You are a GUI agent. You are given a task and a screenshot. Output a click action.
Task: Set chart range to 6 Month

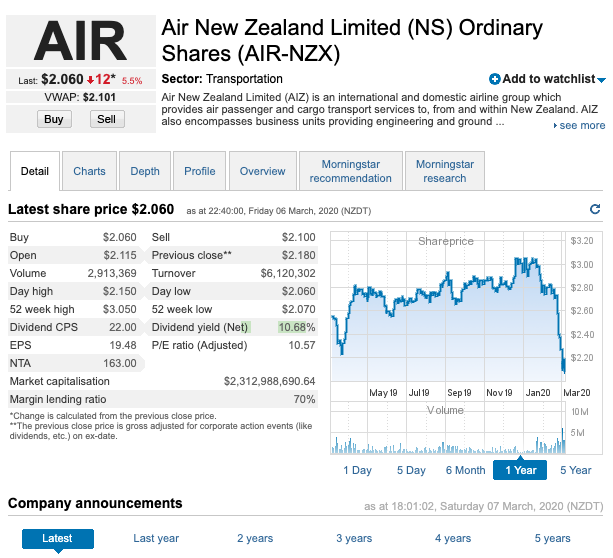[465, 470]
